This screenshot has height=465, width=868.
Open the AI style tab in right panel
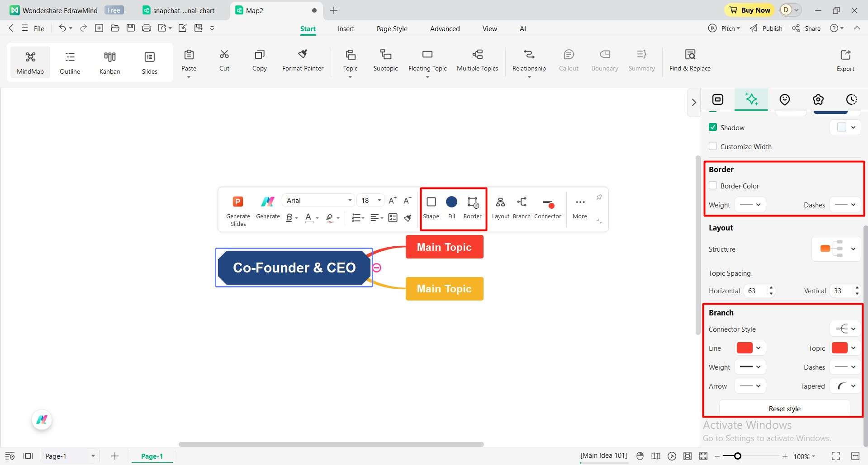tap(751, 99)
